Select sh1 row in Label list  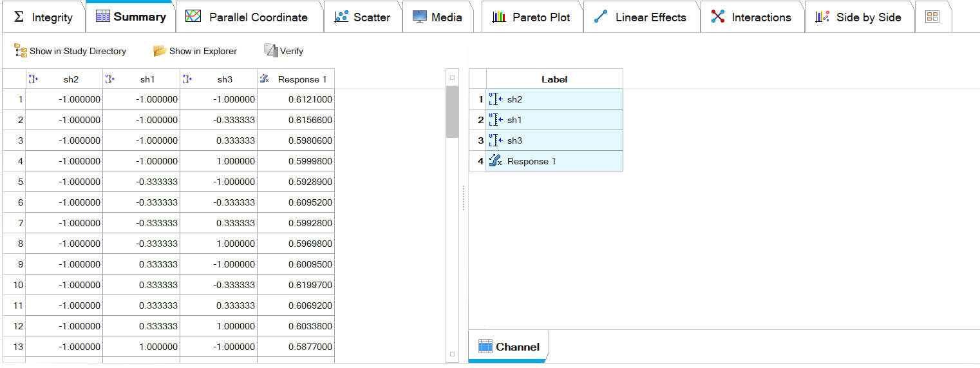(x=554, y=120)
